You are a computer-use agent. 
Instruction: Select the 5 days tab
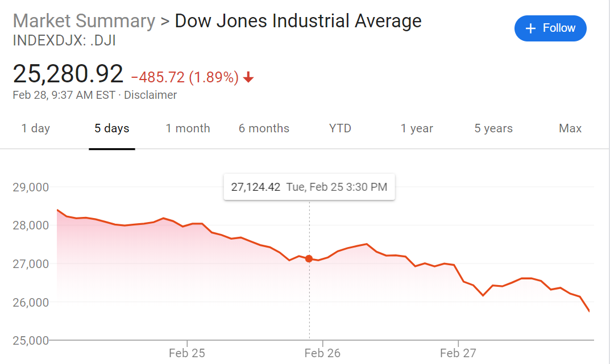(111, 128)
